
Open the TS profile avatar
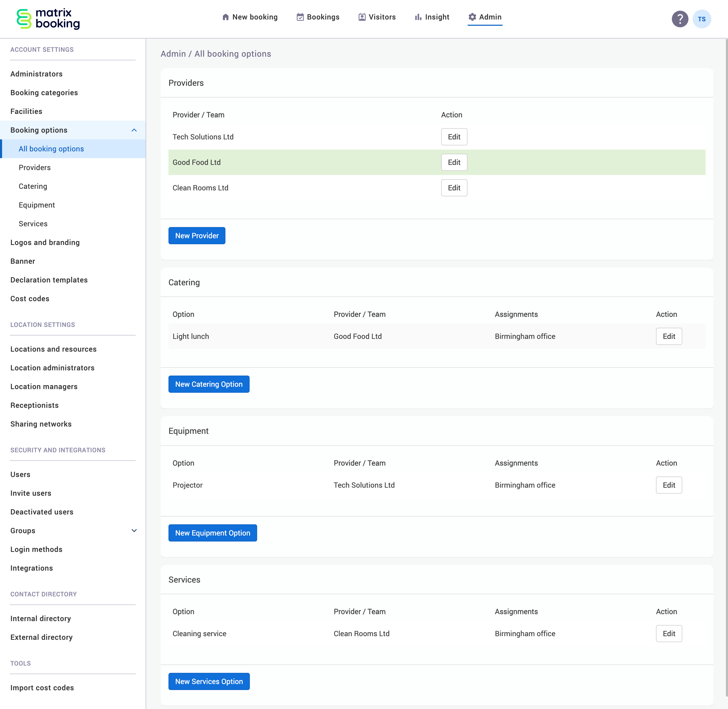coord(702,19)
